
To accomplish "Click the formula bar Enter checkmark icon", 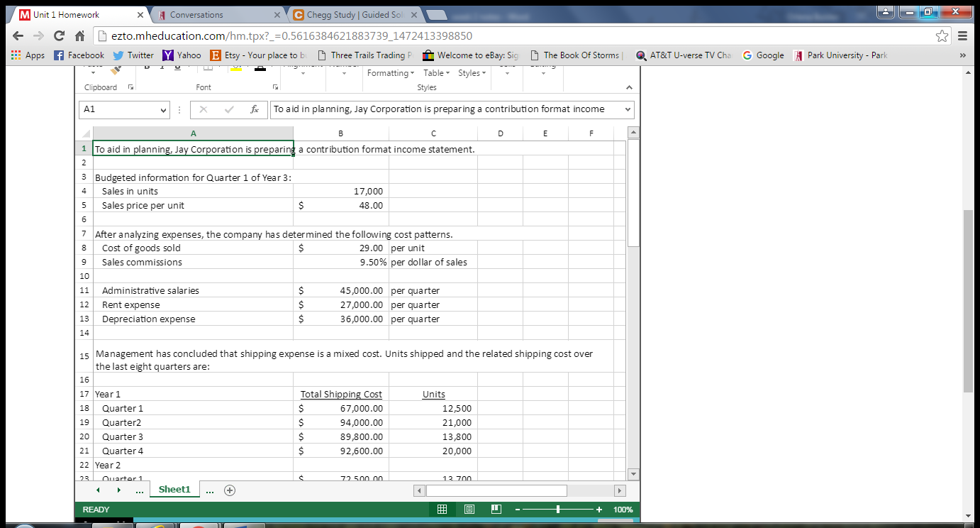I will pos(229,109).
